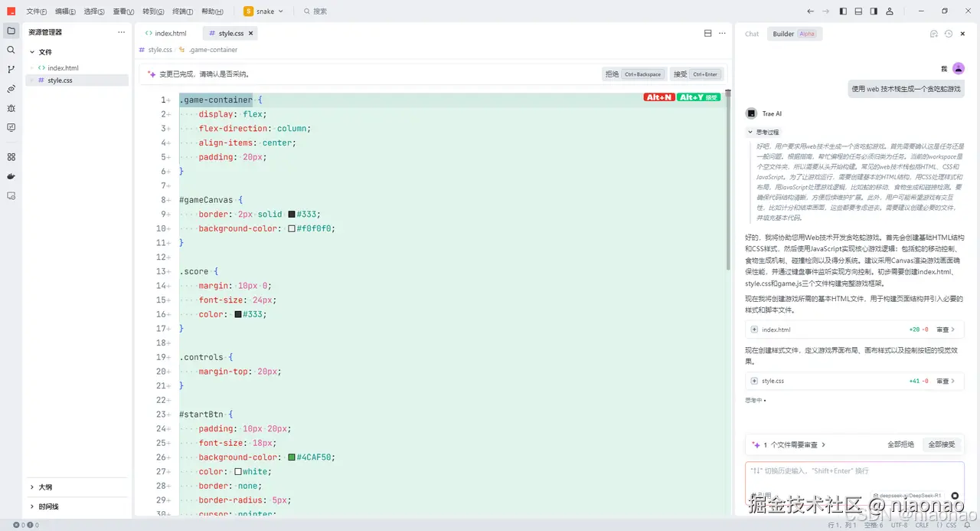Expand the 大纲 outline section
Screen dimensions: 980x531
(x=78, y=487)
